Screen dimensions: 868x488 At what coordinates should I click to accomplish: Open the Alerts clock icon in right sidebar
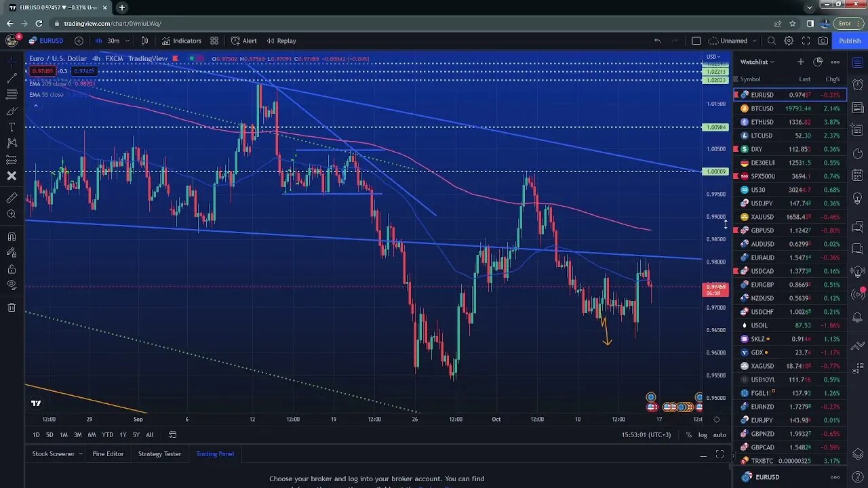pyautogui.click(x=857, y=85)
